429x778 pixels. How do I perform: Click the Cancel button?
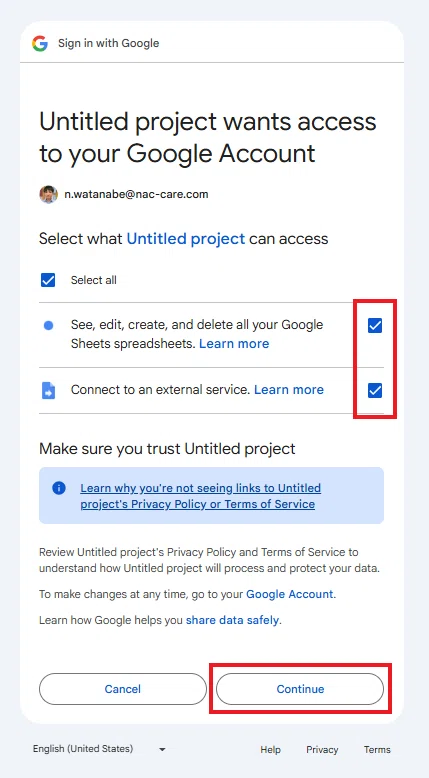tap(123, 689)
